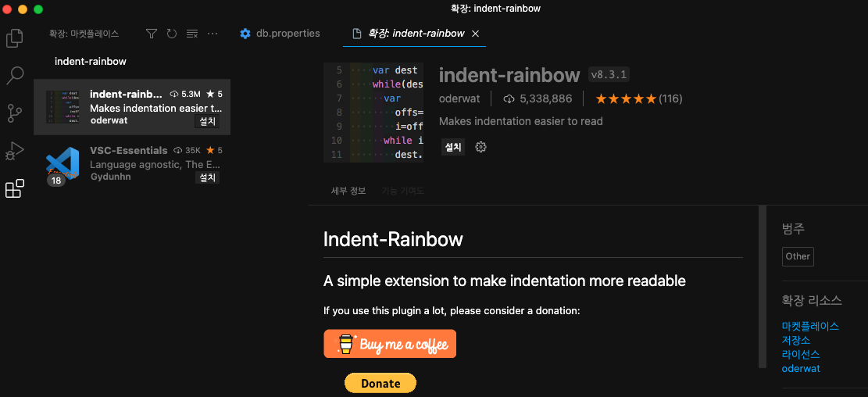Click the Indent-Rainbow readme heading
868x397 pixels.
coord(393,240)
